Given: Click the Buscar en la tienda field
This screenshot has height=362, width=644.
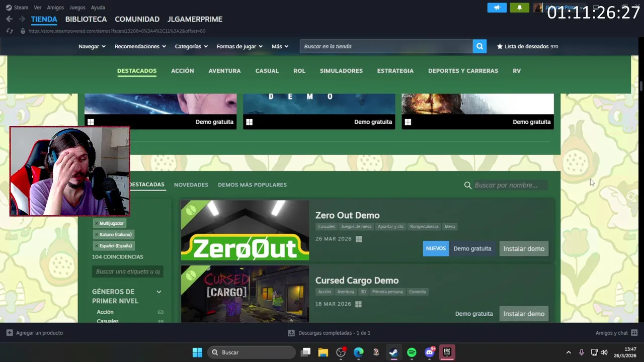Looking at the screenshot, I should (386, 46).
